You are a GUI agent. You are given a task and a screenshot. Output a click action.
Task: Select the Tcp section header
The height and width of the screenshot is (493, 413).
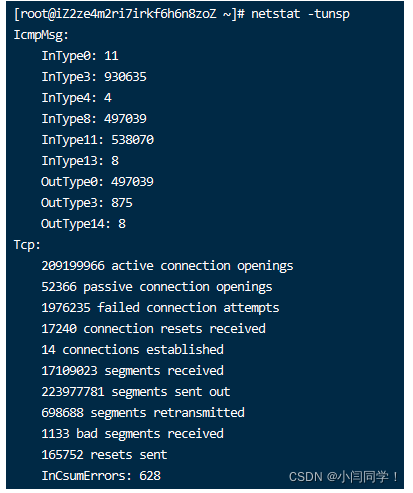[27, 245]
